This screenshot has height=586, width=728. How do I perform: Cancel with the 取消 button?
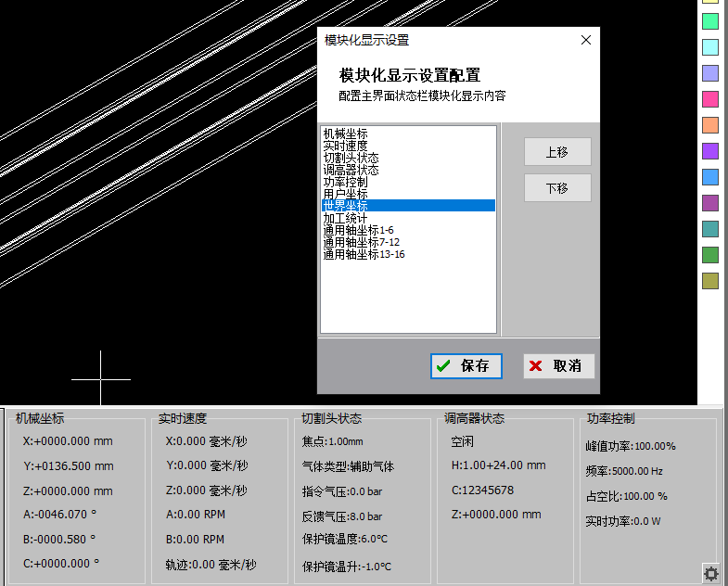pos(558,366)
